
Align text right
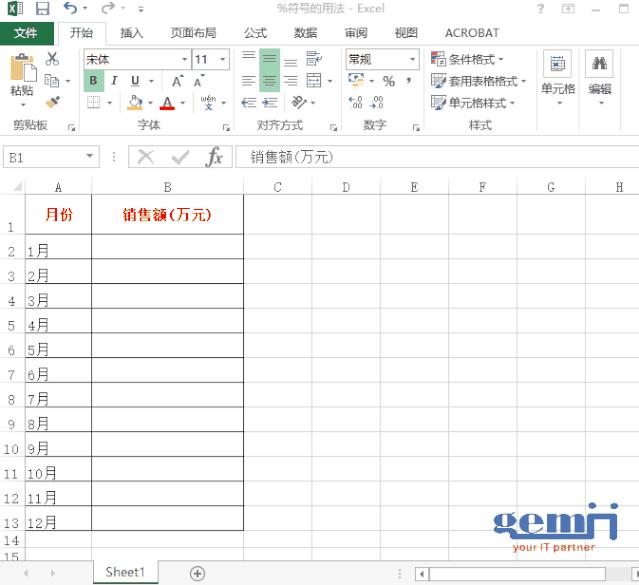pyautogui.click(x=291, y=81)
